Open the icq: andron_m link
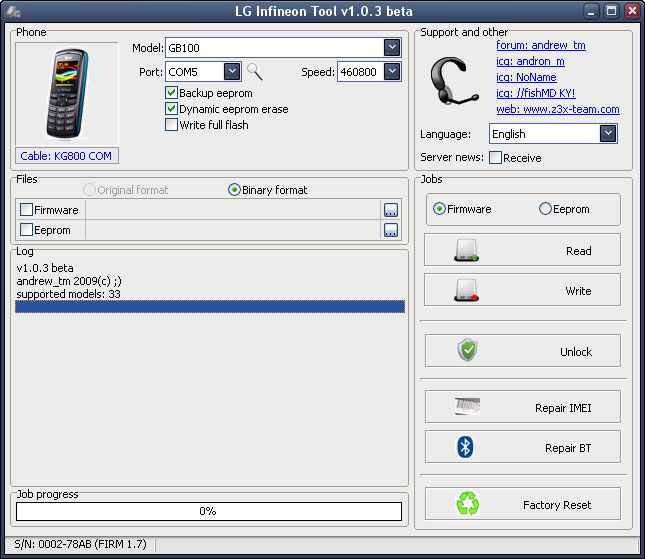This screenshot has width=645, height=559. pyautogui.click(x=530, y=61)
